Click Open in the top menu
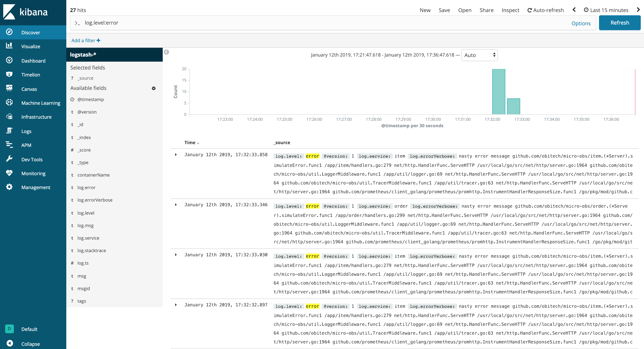The height and width of the screenshot is (349, 644). point(465,10)
